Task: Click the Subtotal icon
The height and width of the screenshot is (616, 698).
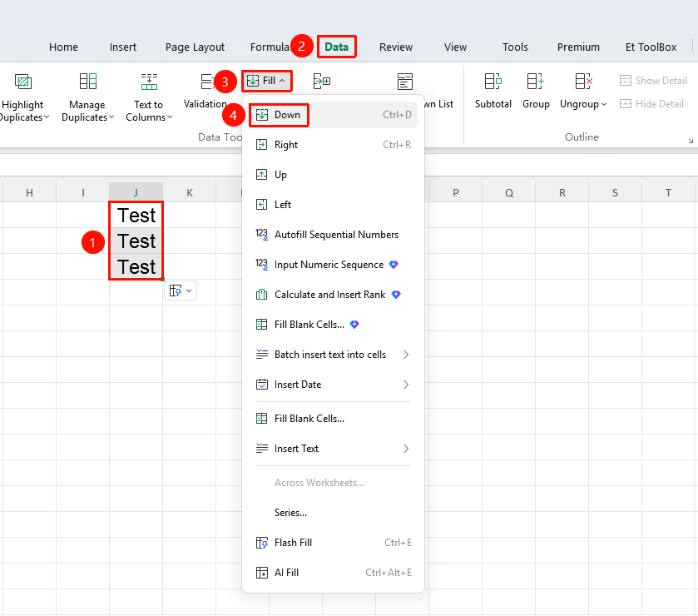Action: click(493, 82)
